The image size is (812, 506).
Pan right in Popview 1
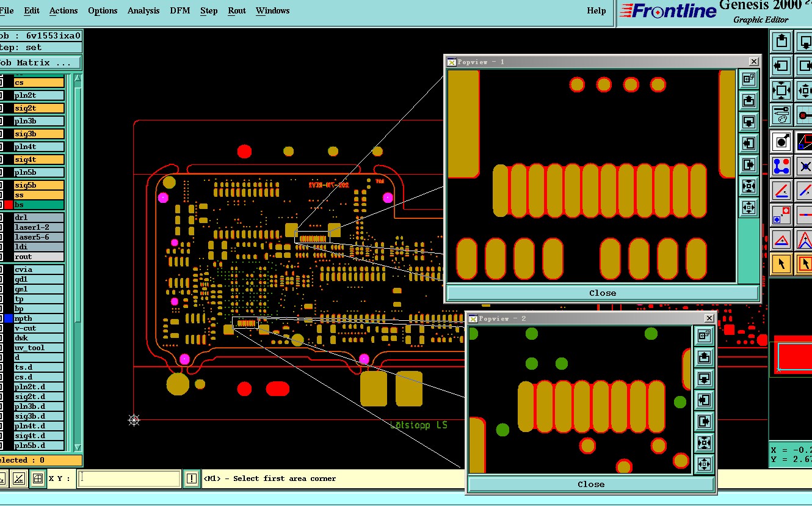pos(749,164)
